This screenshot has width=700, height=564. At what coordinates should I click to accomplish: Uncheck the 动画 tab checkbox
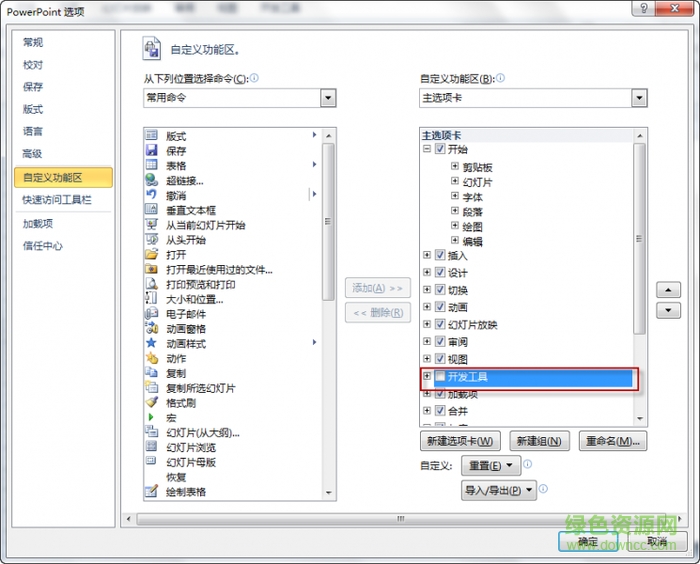coord(440,307)
